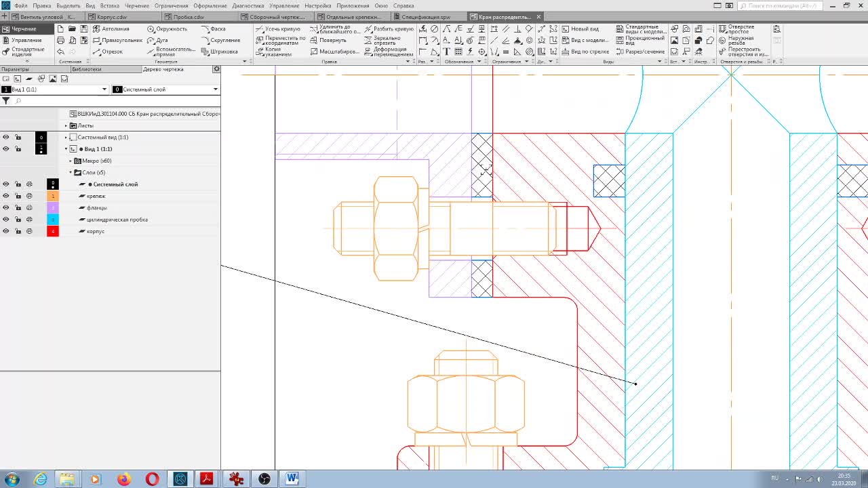868x488 pixels.
Task: Open the Черчение menu
Action: pyautogui.click(x=137, y=5)
